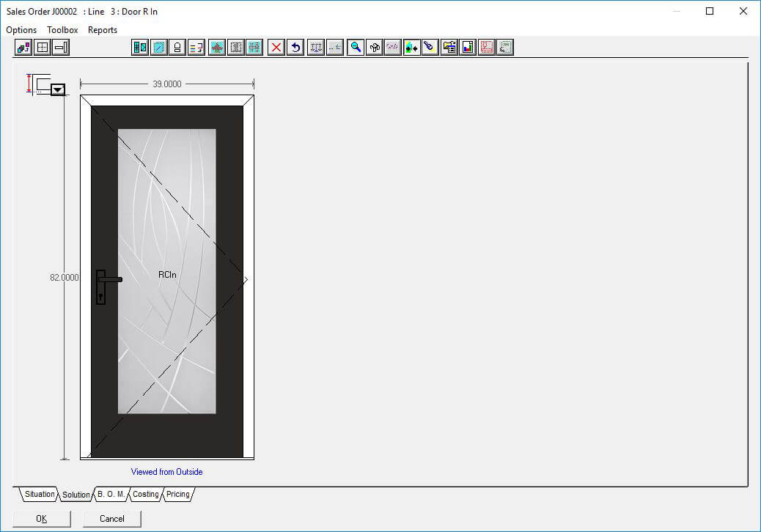Click the light blue glass panel icon

coord(158,48)
